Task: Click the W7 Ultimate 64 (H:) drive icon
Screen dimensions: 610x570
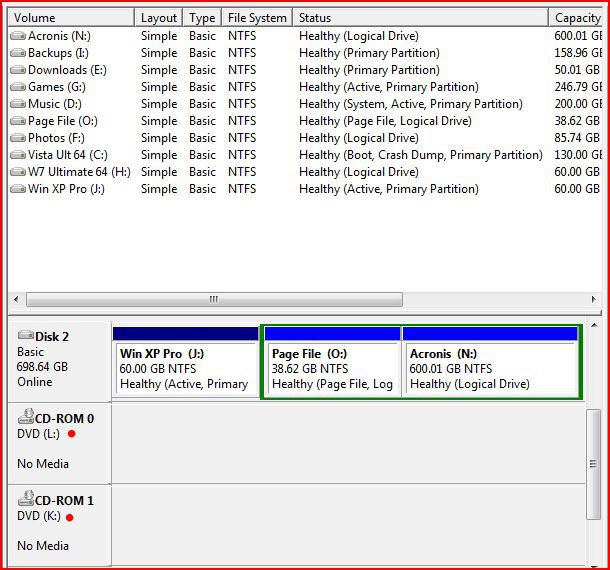Action: coord(18,172)
